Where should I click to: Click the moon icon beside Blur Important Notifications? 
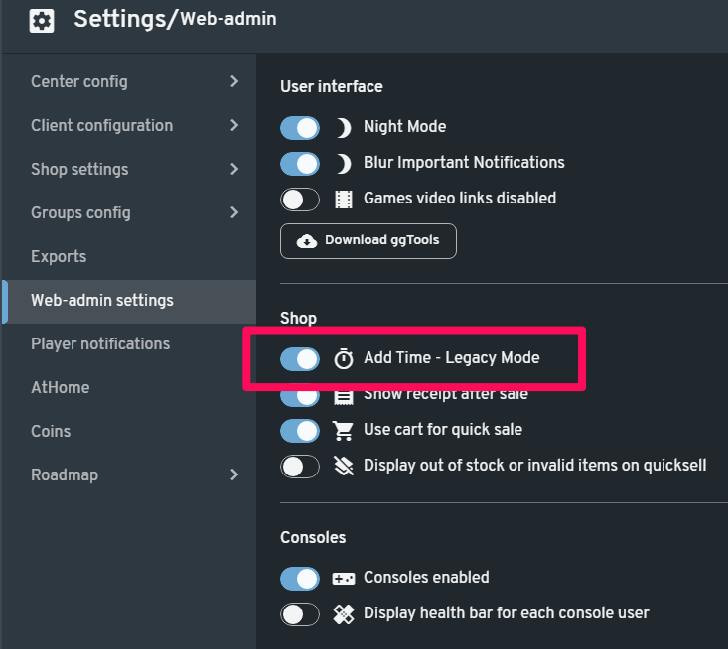[x=344, y=164]
